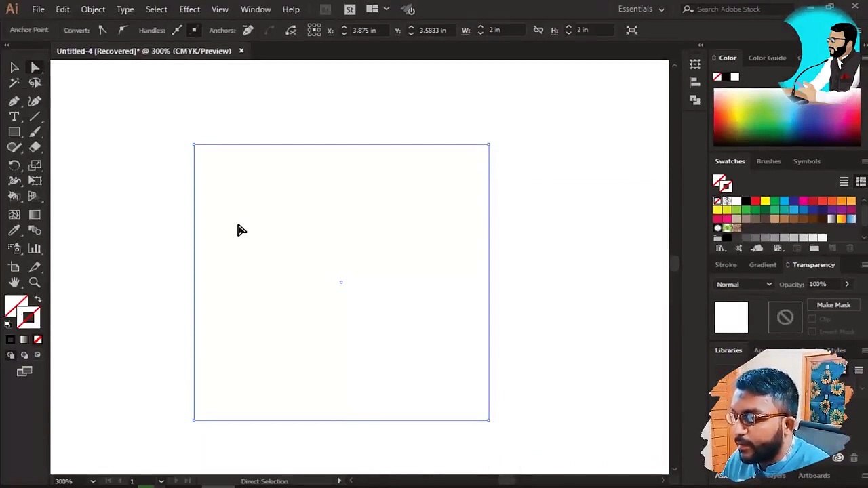The width and height of the screenshot is (868, 488).
Task: Choose the Artboard tool
Action: coord(14,267)
